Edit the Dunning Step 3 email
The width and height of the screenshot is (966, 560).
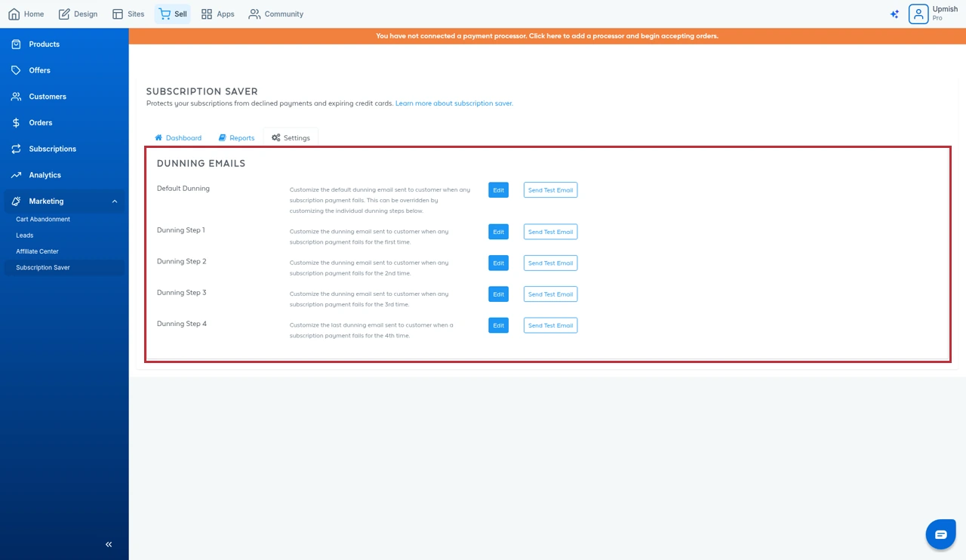(498, 294)
